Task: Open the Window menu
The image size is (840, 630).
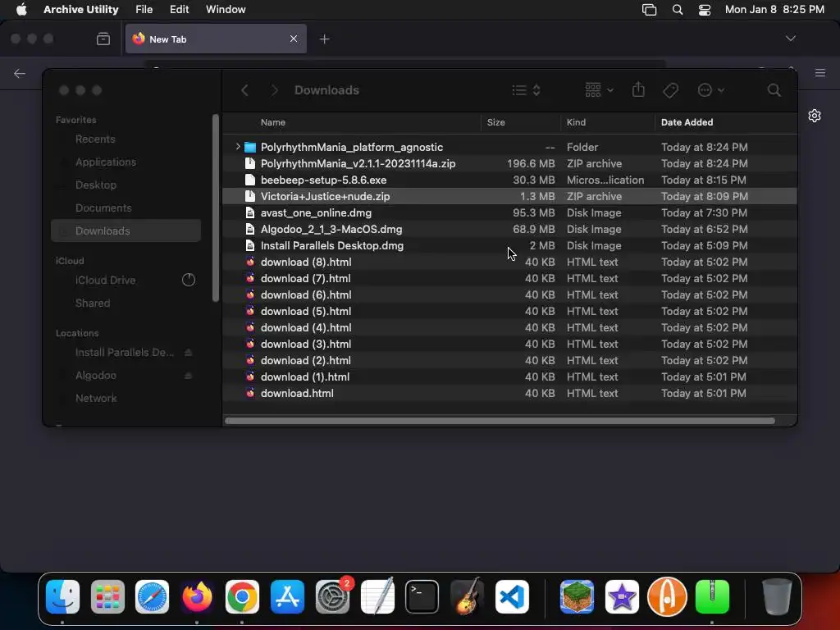Action: click(226, 10)
